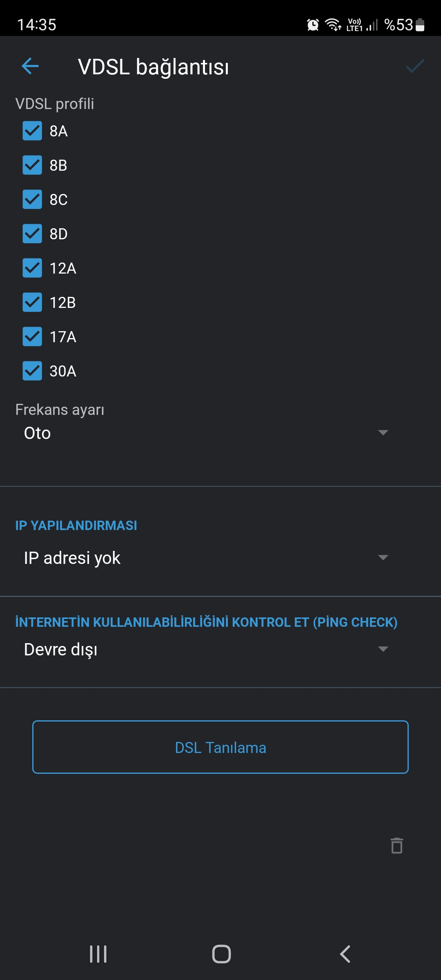The image size is (441, 980).
Task: Tap the back arrow in the header
Action: point(30,66)
